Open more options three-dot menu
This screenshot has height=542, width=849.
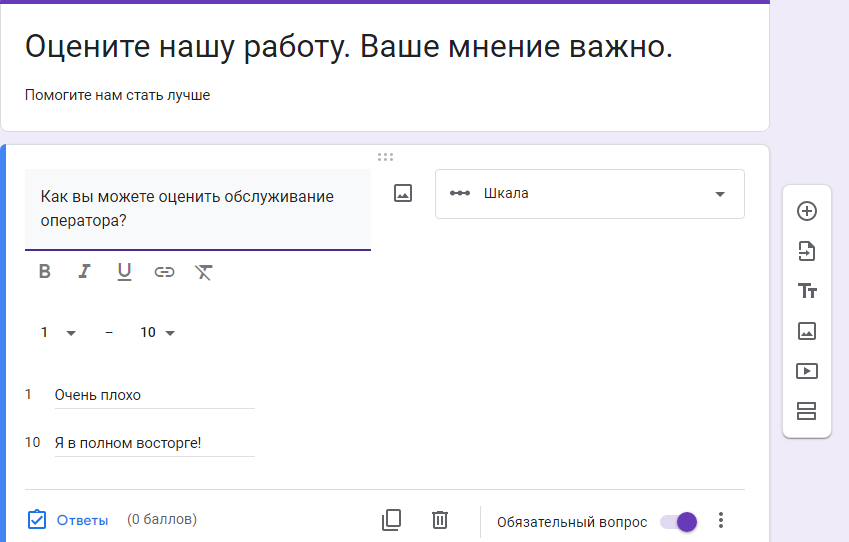coord(721,520)
